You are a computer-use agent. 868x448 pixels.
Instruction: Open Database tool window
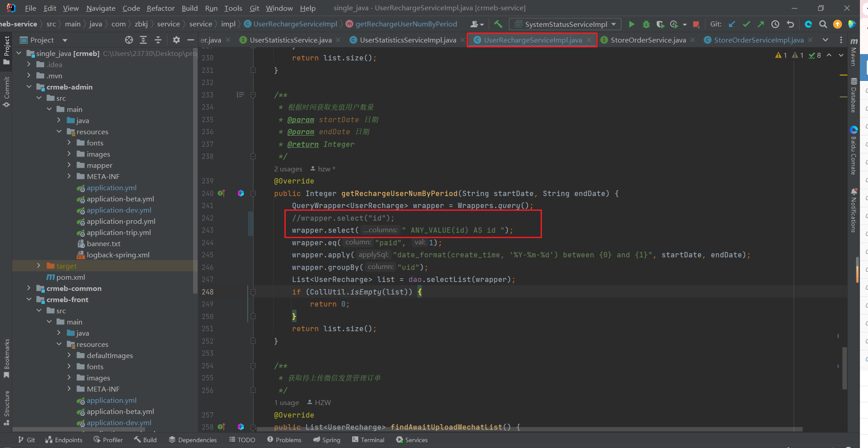[854, 95]
